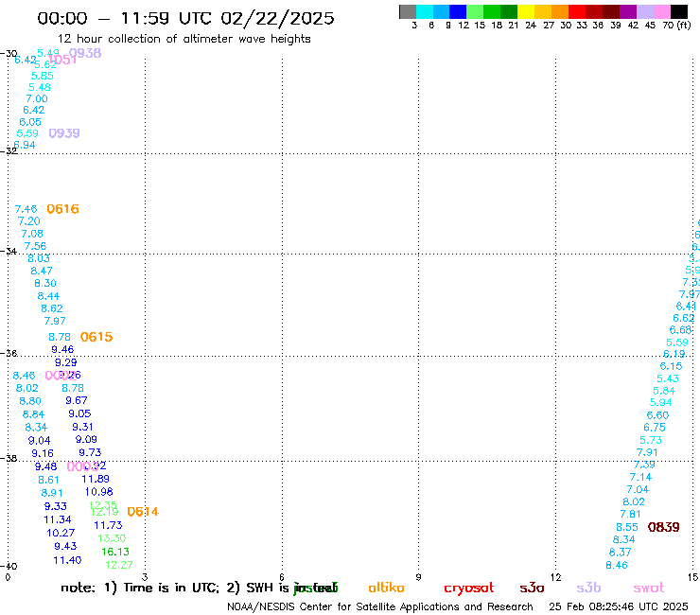Viewport: 700px width, 615px height.
Task: Click the altika pass time 0616
Action: click(x=63, y=209)
